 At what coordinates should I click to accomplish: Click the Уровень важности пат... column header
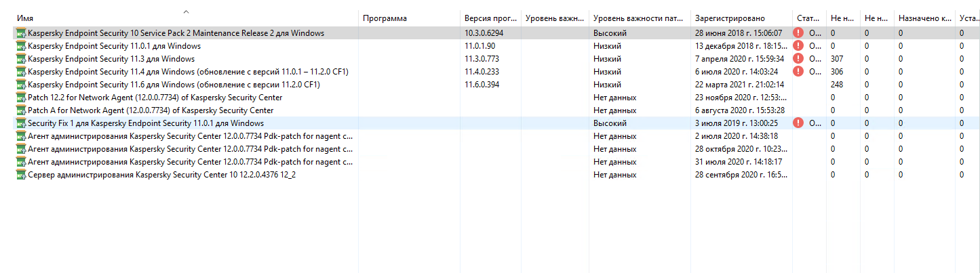tap(640, 18)
